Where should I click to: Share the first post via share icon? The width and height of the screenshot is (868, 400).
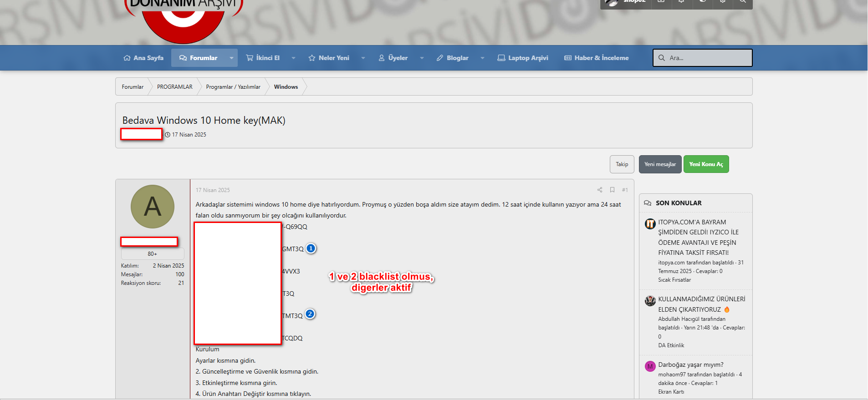(600, 190)
